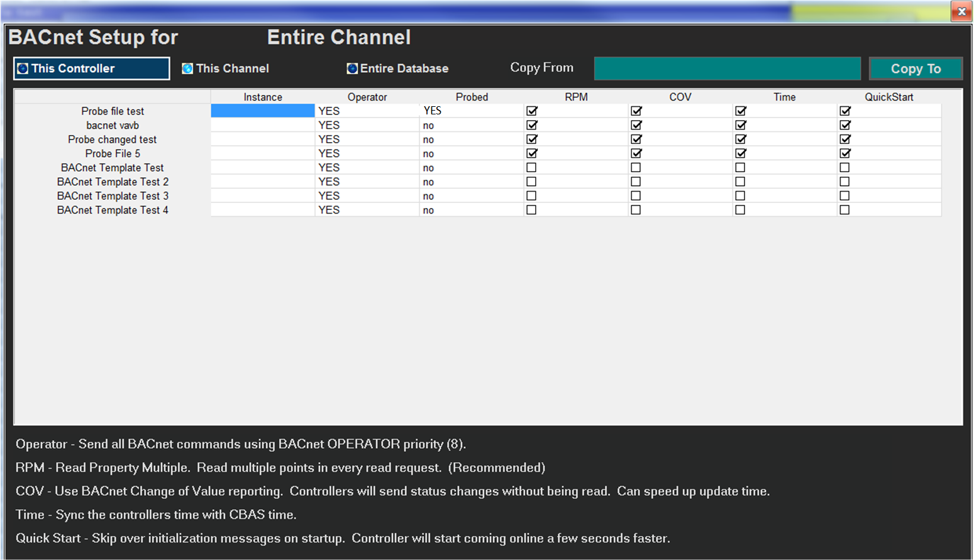Image resolution: width=974 pixels, height=560 pixels.
Task: Click Operator YES cell for bacnet vavb
Action: 367,125
